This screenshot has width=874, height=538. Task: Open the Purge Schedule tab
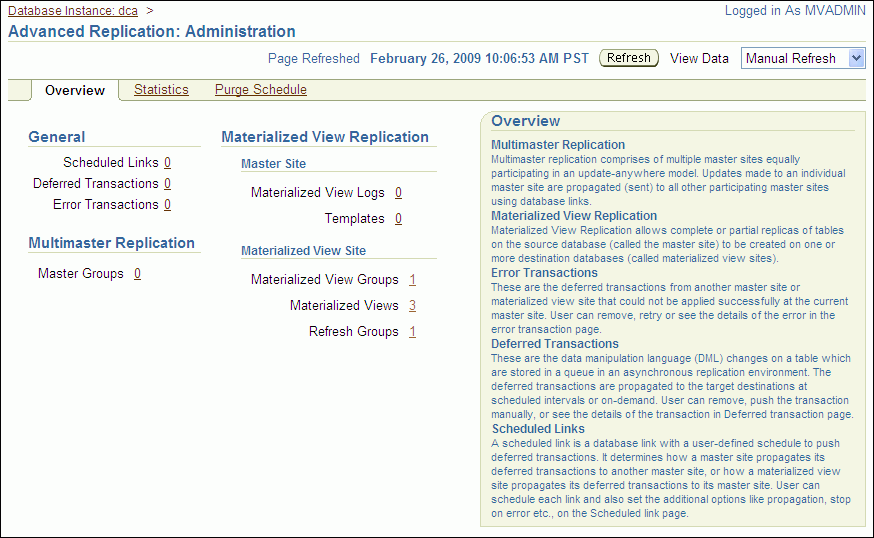click(x=260, y=90)
